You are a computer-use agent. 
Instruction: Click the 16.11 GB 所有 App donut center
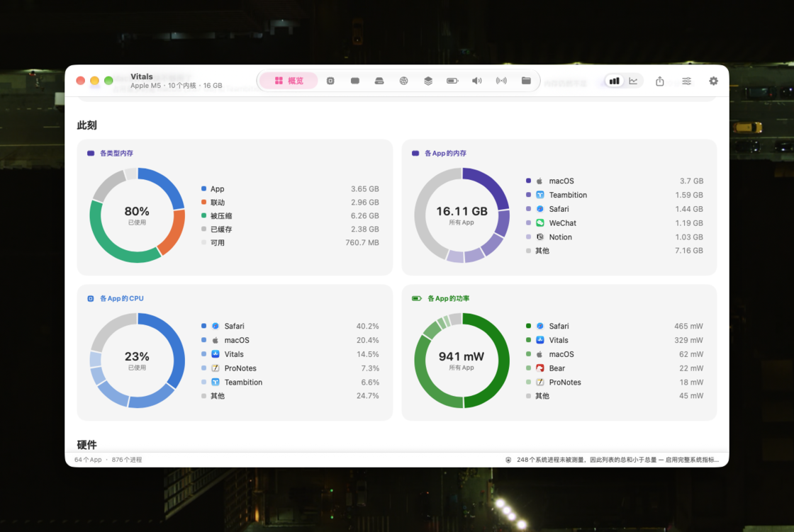coord(462,215)
